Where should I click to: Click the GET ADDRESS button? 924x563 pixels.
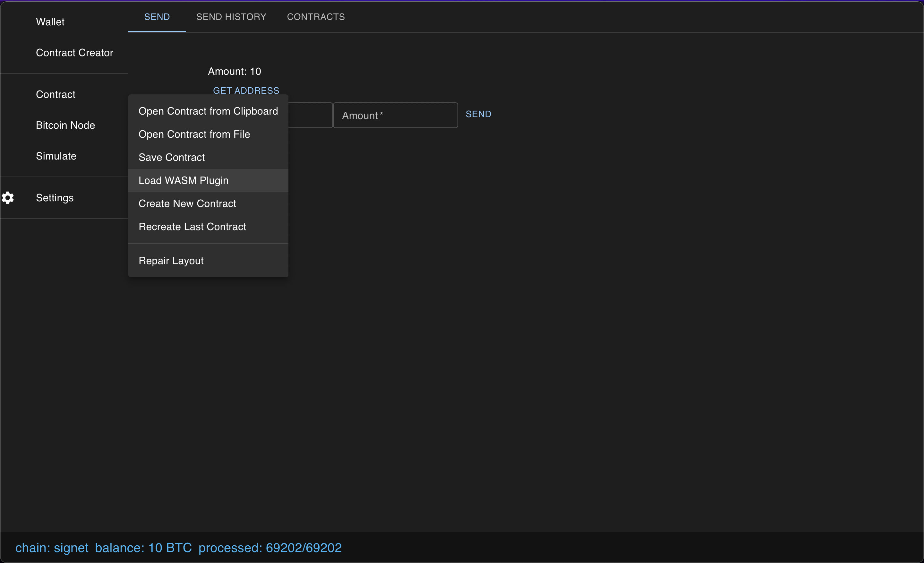pos(246,91)
